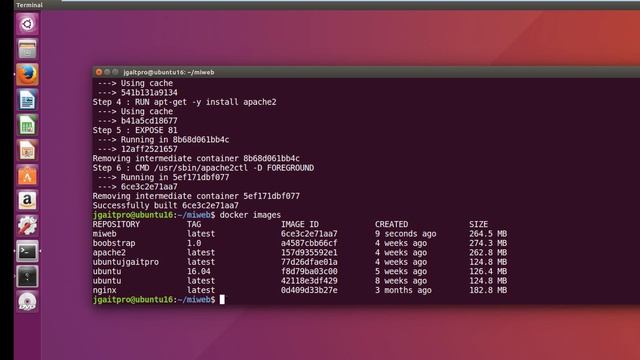640x360 pixels.
Task: Click '3 months ago' created value
Action: pyautogui.click(x=403, y=290)
